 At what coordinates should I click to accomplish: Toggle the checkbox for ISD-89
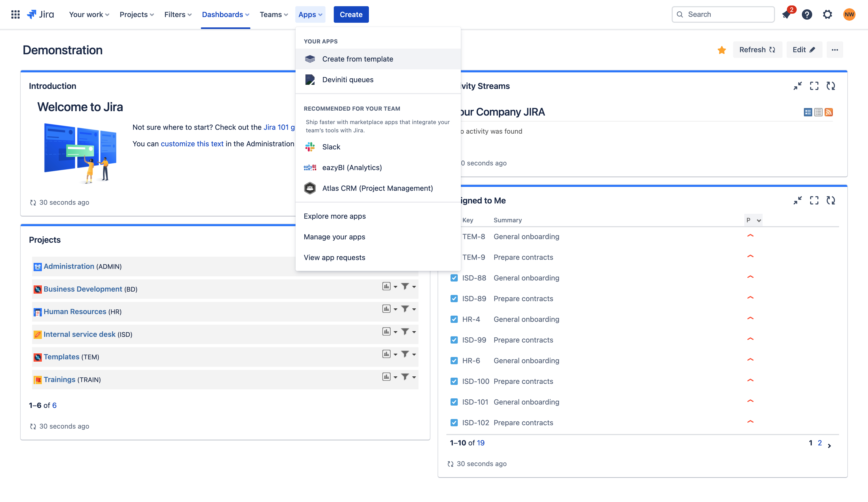(x=454, y=299)
